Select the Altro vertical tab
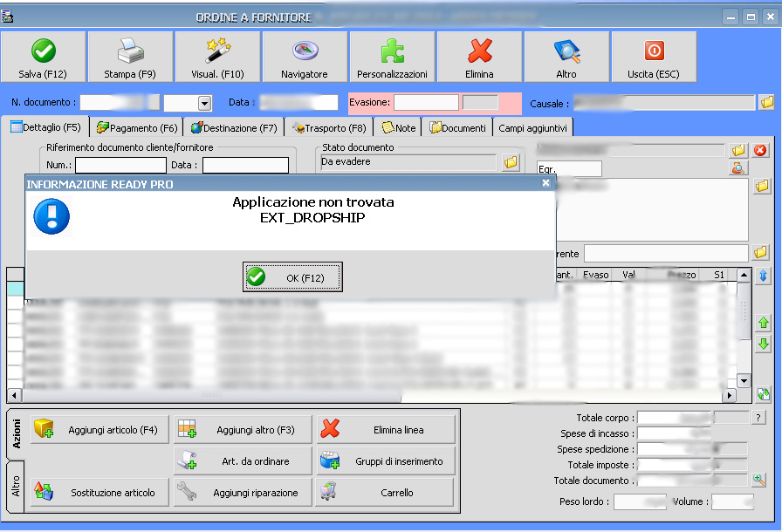Screen dimensions: 782x532 click(x=16, y=486)
